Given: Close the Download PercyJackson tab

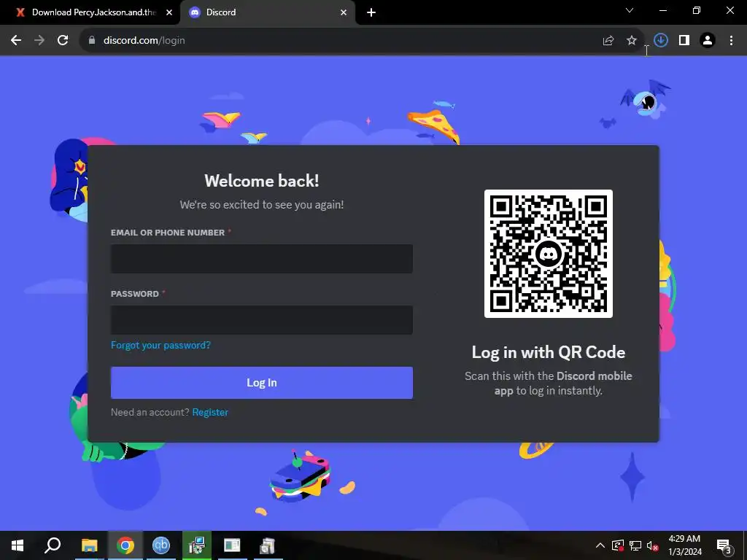Looking at the screenshot, I should coord(169,12).
